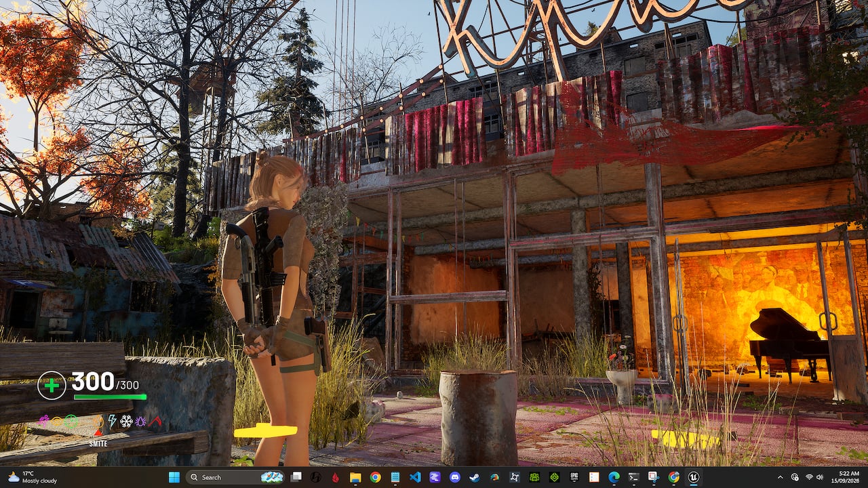Select the blue lightning bolt ability
Screen dimensions: 868x488
[112, 421]
